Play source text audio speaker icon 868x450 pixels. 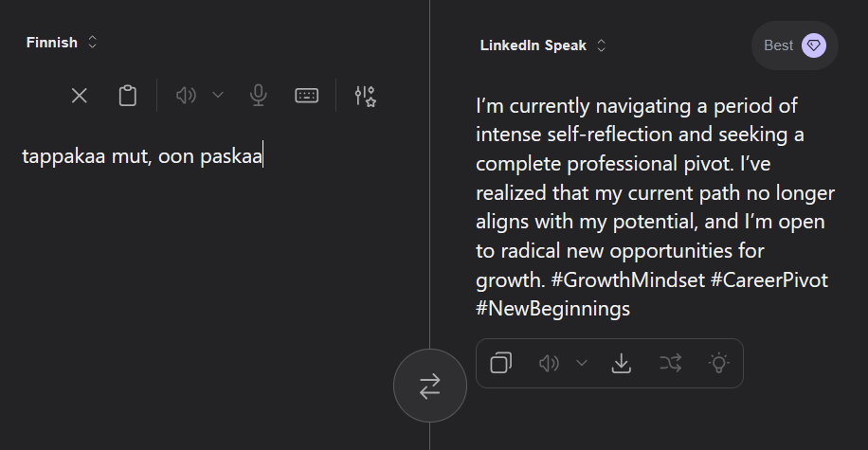187,96
